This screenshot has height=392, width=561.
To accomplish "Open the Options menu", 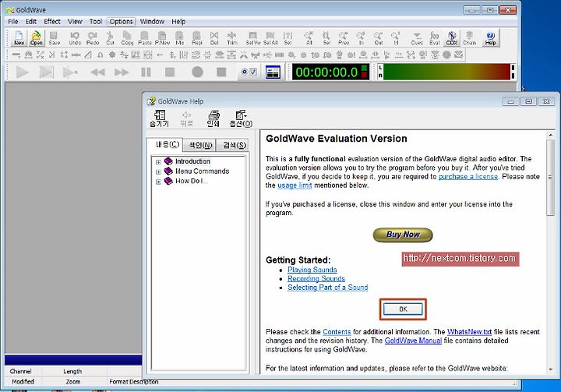I will (121, 22).
